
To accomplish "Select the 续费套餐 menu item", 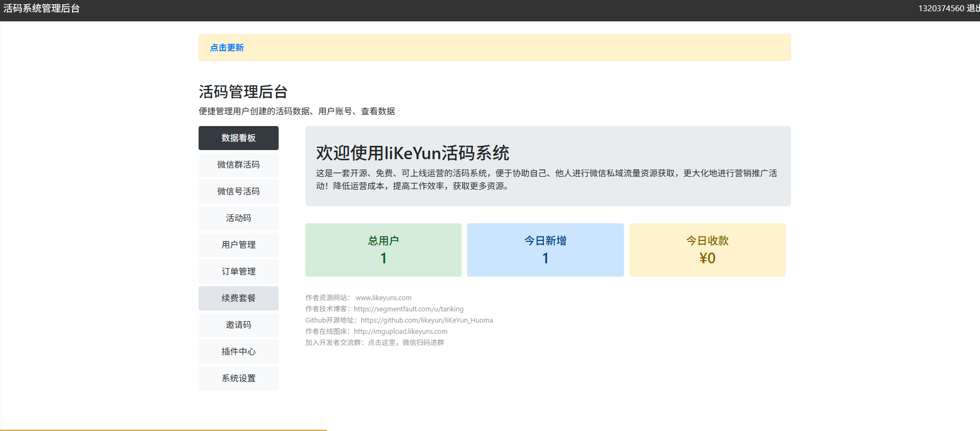I will click(x=238, y=298).
